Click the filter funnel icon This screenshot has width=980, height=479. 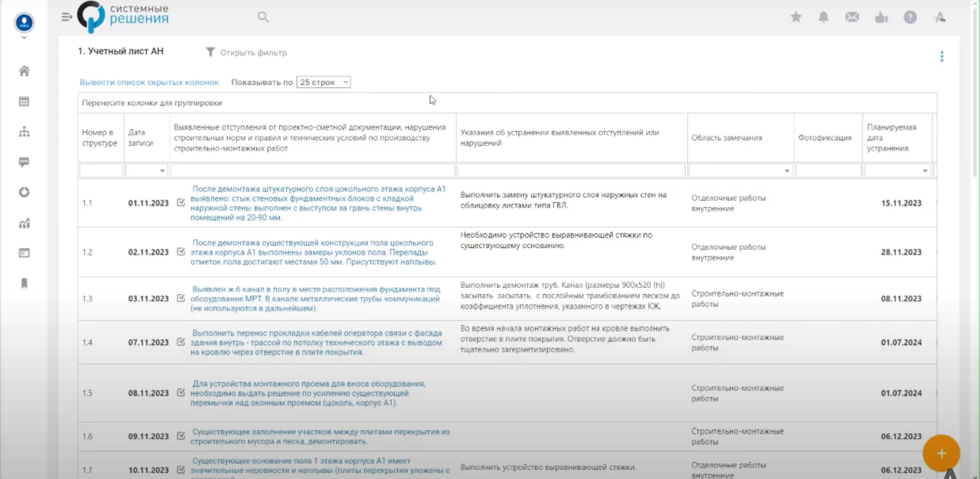tap(210, 52)
